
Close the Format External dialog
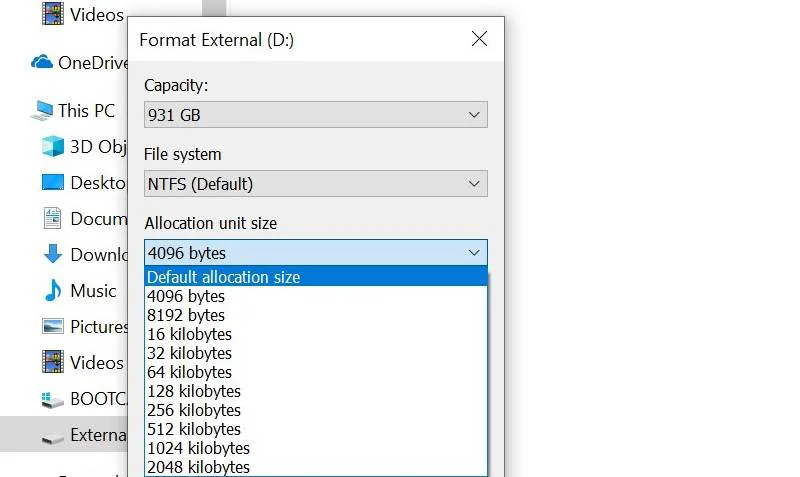(479, 39)
